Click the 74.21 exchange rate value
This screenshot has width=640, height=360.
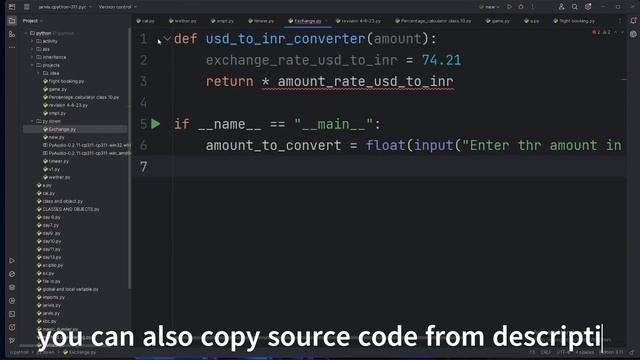[441, 60]
